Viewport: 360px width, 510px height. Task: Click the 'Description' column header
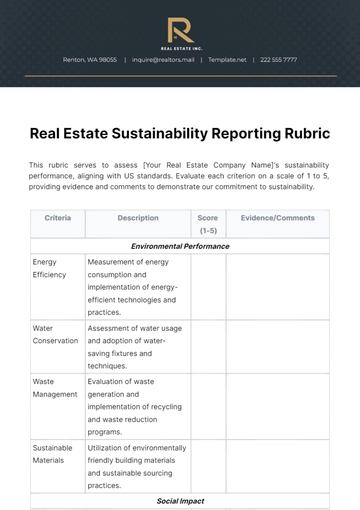click(x=138, y=224)
